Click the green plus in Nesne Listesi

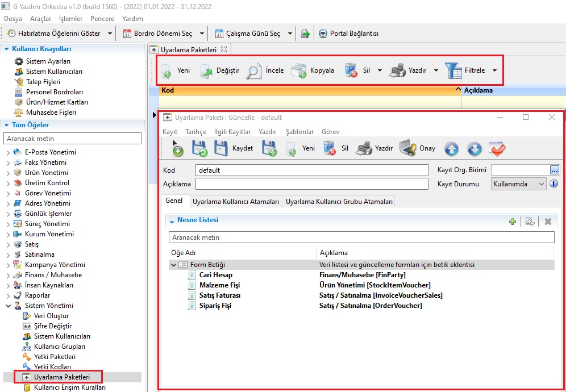513,222
